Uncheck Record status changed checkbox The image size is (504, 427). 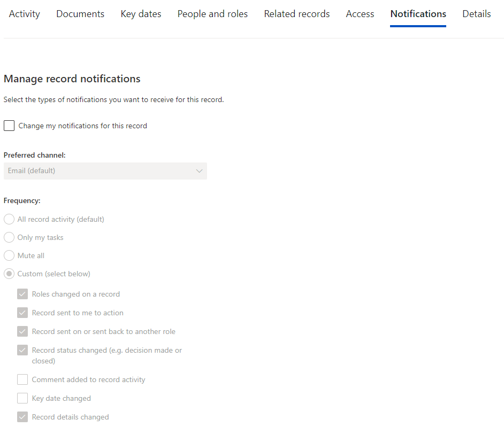coord(22,351)
